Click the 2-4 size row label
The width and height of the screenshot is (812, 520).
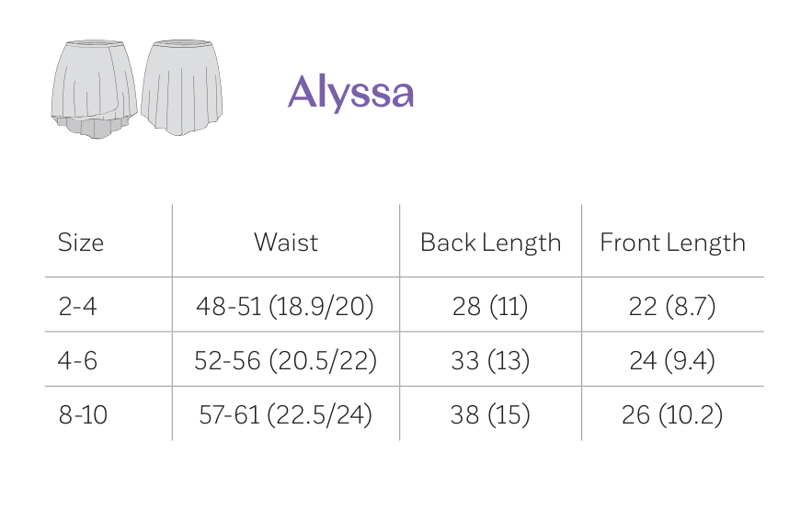tap(77, 306)
